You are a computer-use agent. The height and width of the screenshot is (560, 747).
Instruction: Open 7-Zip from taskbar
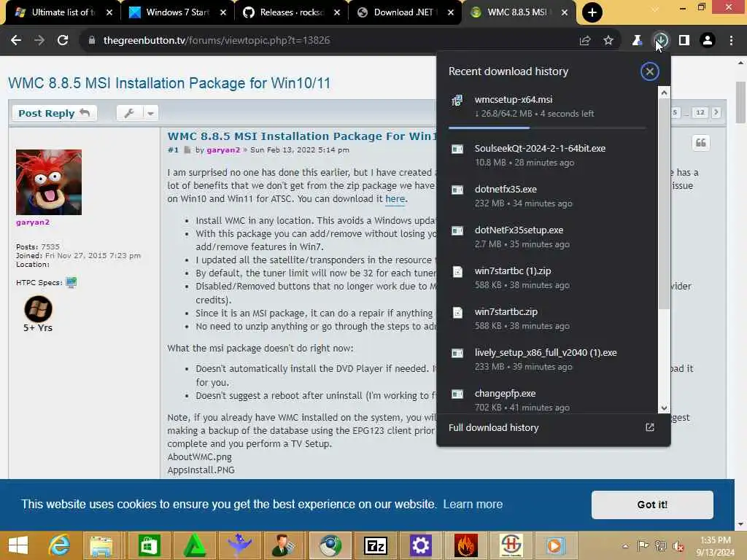tap(376, 545)
